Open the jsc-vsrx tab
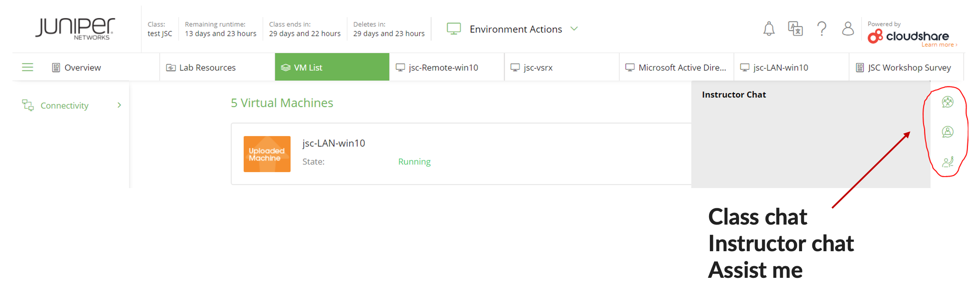The width and height of the screenshot is (980, 292). click(538, 68)
